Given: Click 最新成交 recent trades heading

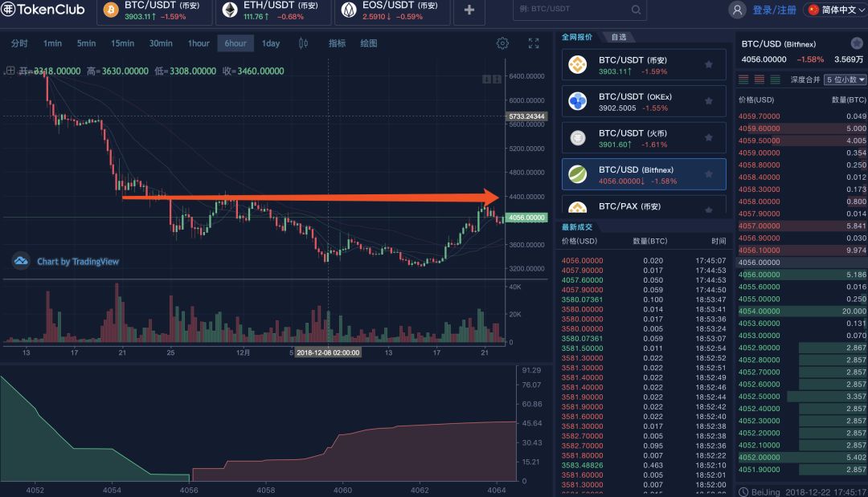Looking at the screenshot, I should pos(577,227).
